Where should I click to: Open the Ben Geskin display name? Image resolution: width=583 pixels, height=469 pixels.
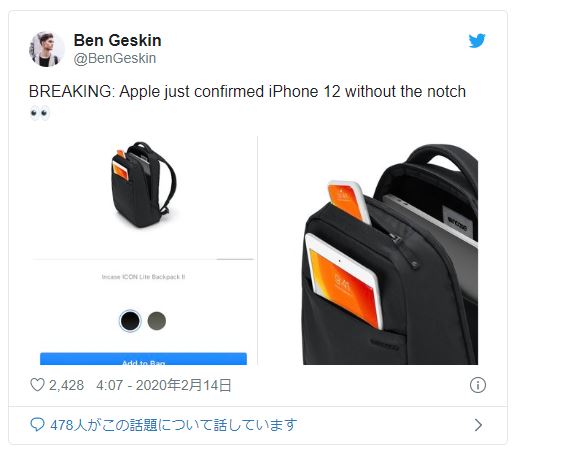117,40
